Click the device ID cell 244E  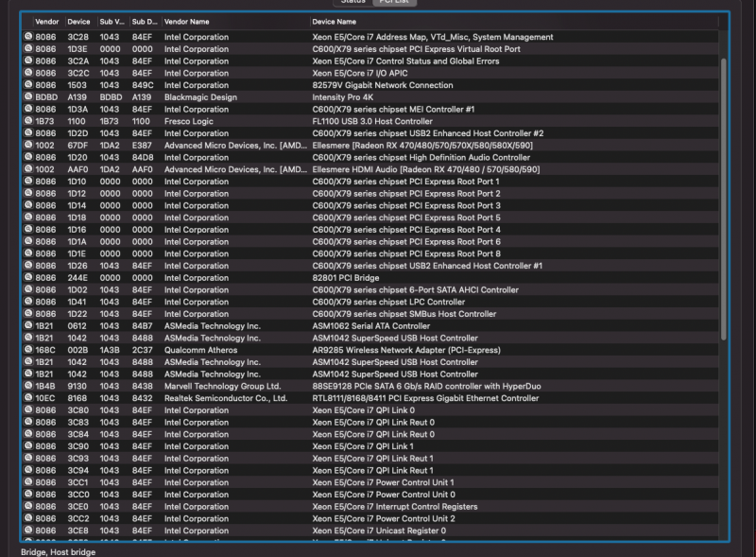(77, 277)
